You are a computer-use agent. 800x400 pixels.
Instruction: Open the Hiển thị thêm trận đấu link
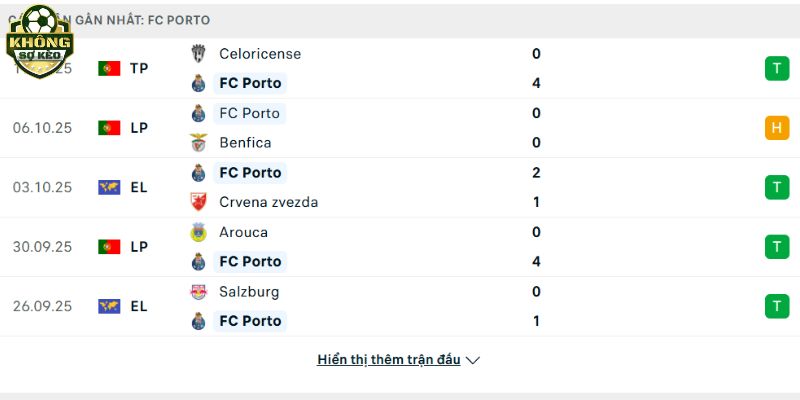[x=389, y=360]
